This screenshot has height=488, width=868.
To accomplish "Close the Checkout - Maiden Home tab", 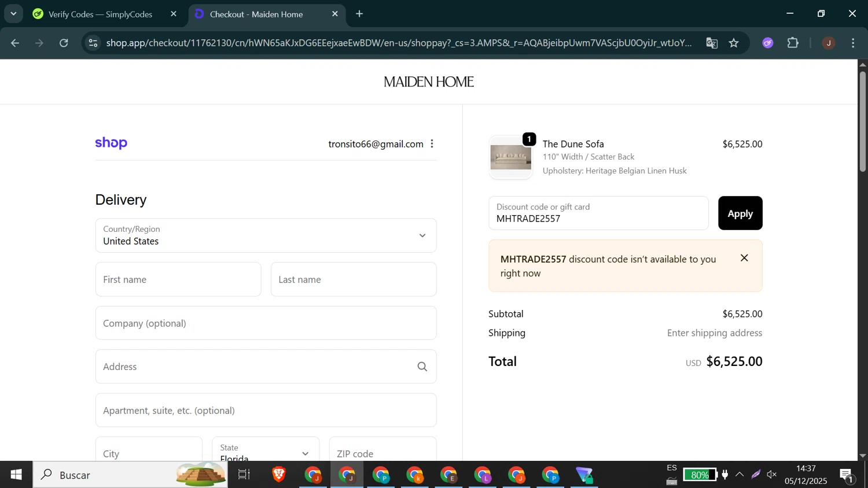I will tap(335, 14).
